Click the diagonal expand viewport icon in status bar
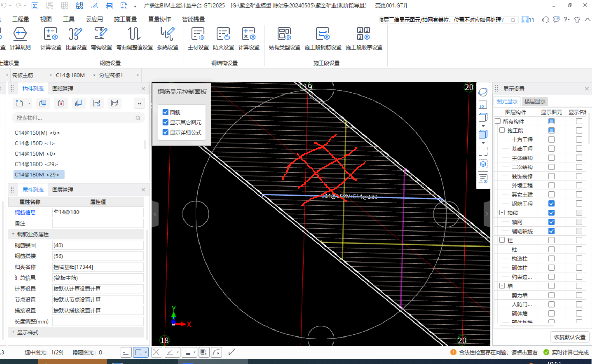592x364 pixels. (232, 352)
